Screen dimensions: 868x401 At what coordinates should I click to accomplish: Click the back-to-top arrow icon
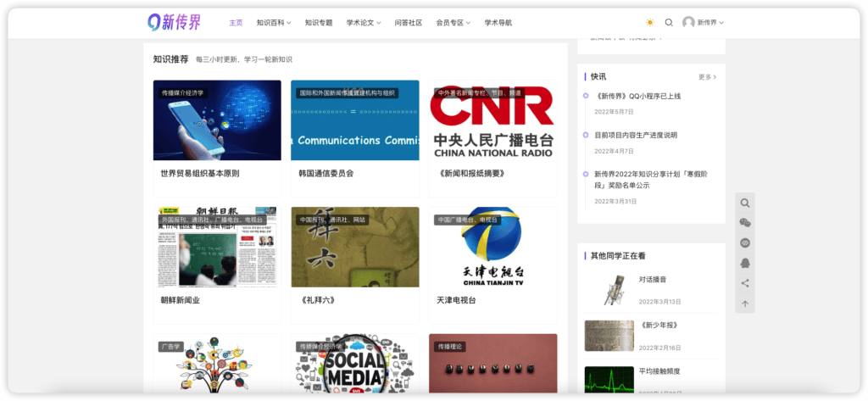coord(745,304)
